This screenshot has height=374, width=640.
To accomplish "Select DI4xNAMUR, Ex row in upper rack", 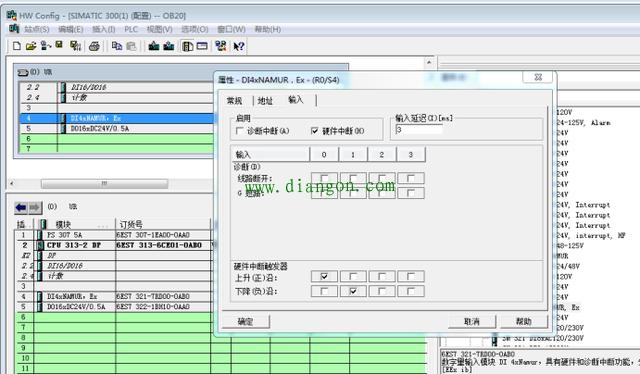I will (117, 118).
